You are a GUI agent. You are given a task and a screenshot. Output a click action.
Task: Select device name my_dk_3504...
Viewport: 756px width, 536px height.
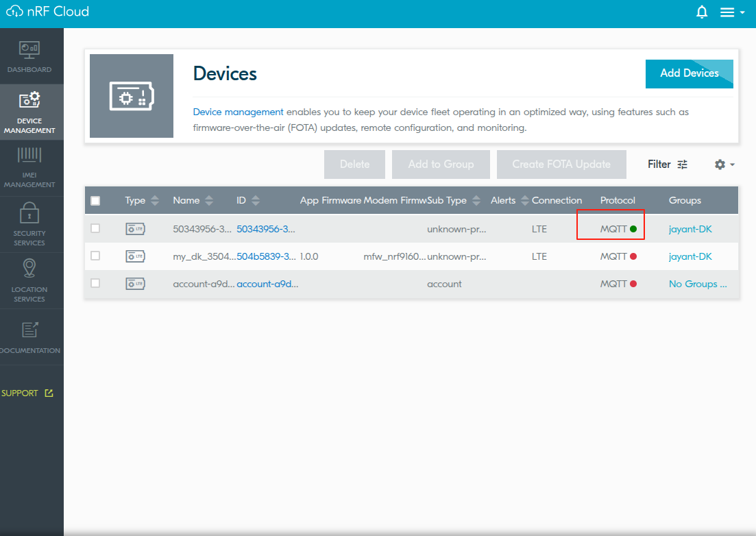(204, 256)
